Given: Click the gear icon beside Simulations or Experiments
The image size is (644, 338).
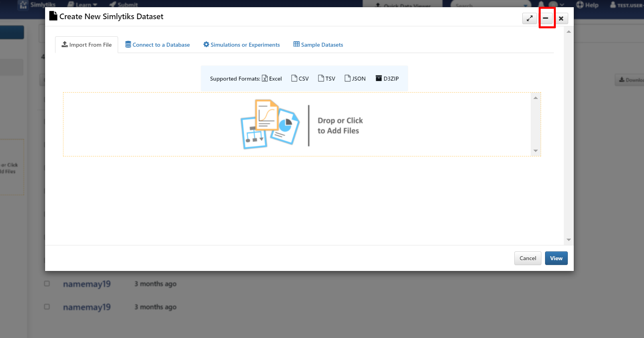Looking at the screenshot, I should (206, 44).
